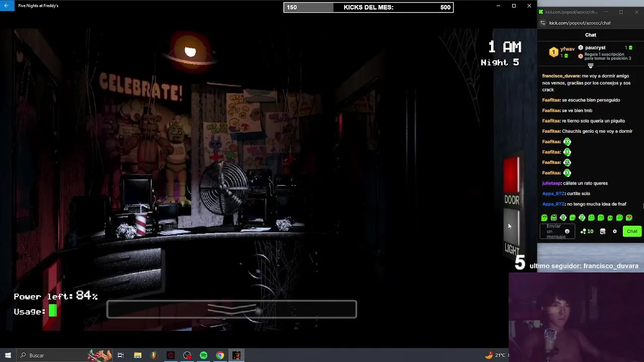
Task: Click 'ultimo seguidor: francisco_duvara' overlay text
Action: pyautogui.click(x=584, y=266)
